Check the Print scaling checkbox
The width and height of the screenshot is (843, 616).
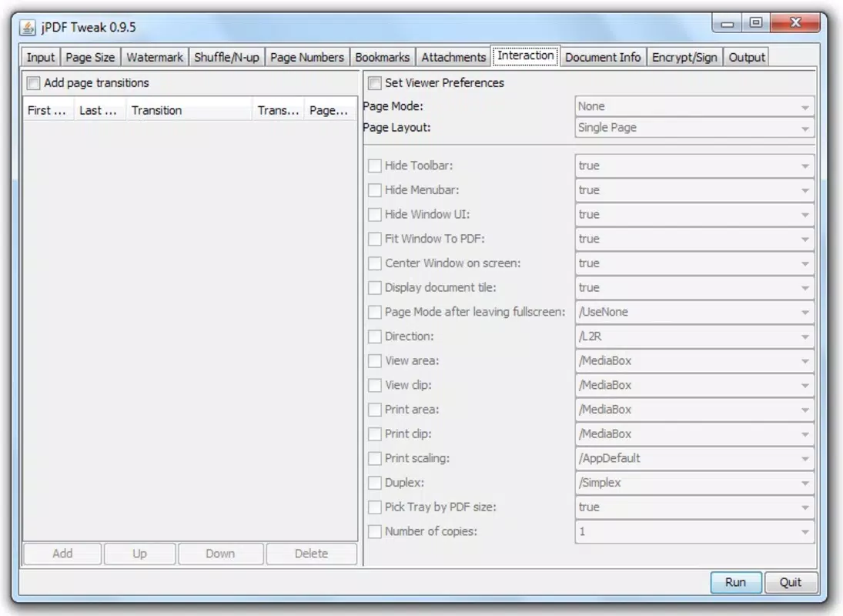click(x=375, y=458)
